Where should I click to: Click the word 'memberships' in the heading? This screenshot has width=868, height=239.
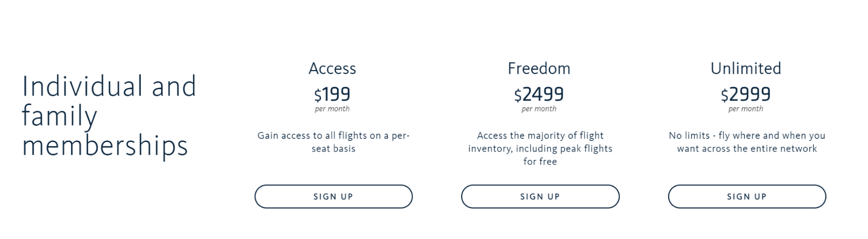105,146
